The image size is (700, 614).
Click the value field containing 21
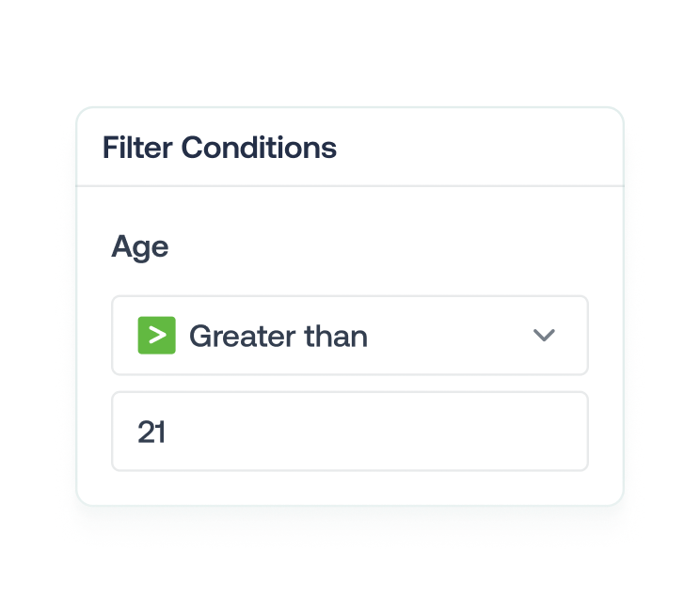pyautogui.click(x=350, y=432)
